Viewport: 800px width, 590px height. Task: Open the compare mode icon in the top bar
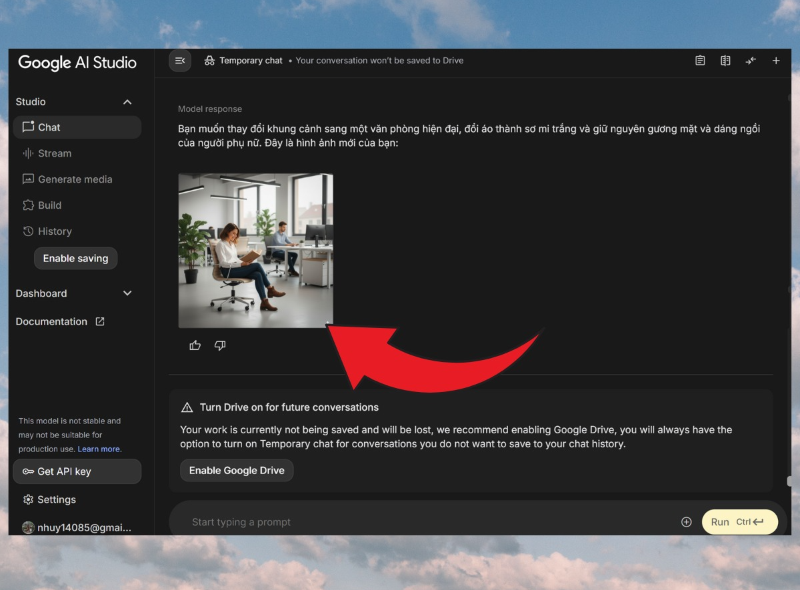(725, 61)
